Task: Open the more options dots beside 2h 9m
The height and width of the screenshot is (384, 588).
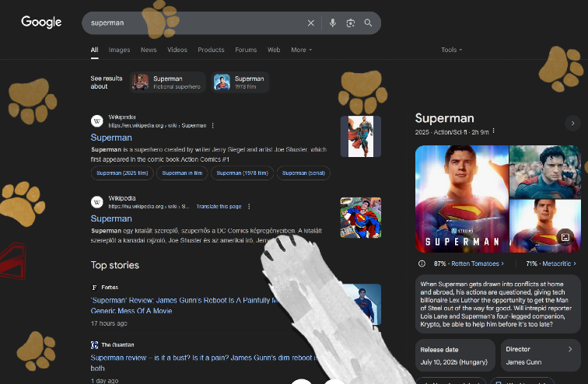Action: tap(493, 131)
